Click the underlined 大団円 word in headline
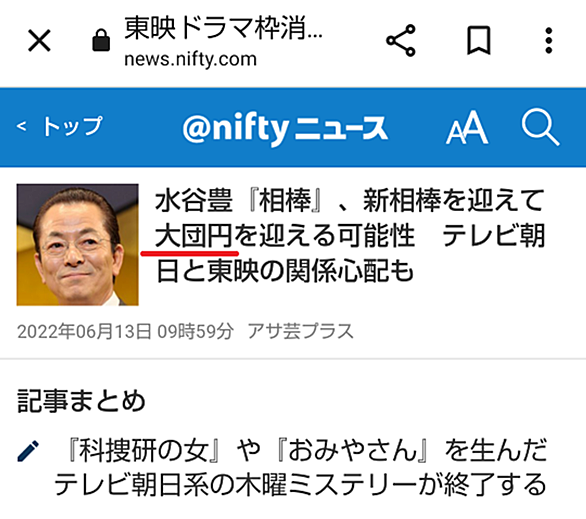 pyautogui.click(x=194, y=236)
